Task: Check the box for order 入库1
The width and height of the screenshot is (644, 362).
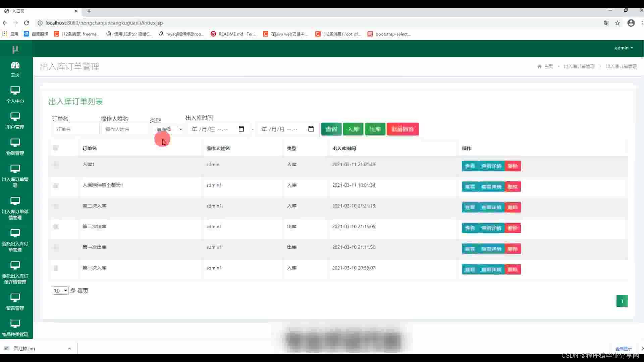Action: 56,164
